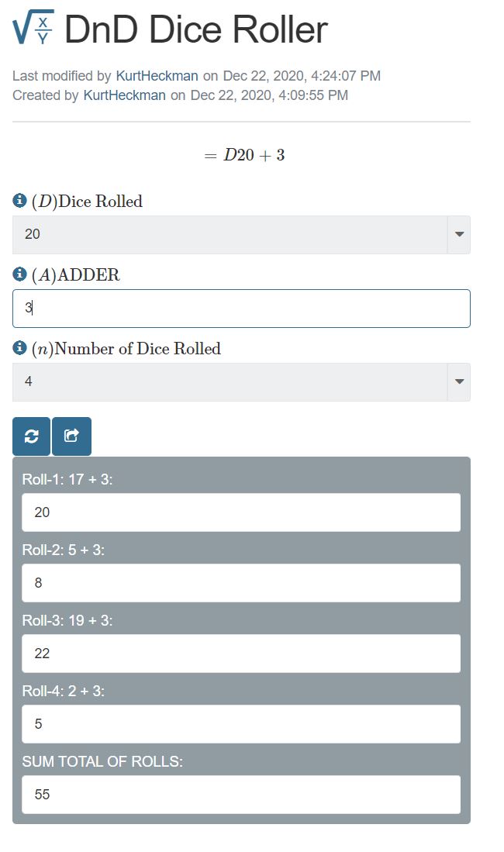Click the ADDER input field
Image resolution: width=504 pixels, height=852 pixels.
coord(241,308)
